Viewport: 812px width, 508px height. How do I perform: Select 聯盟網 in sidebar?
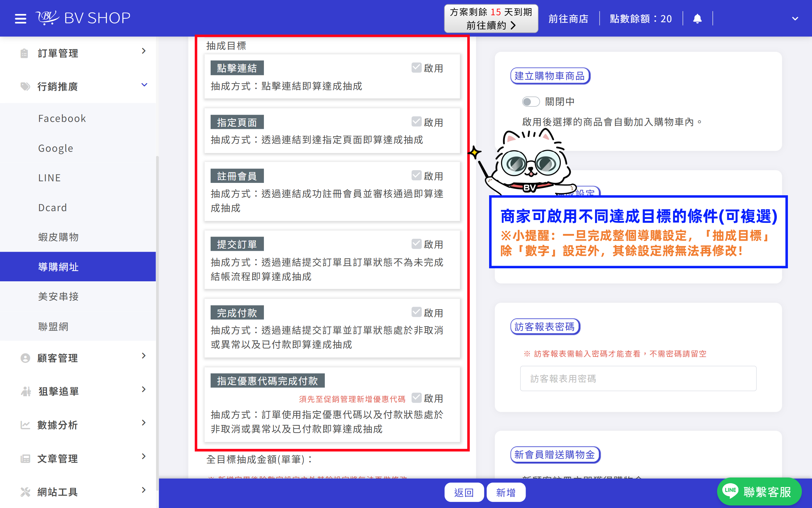[78, 326]
